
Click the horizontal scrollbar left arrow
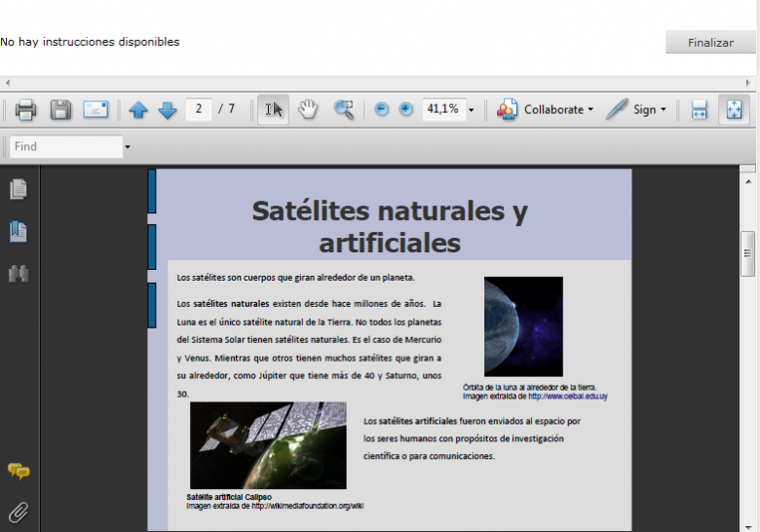coord(7,83)
